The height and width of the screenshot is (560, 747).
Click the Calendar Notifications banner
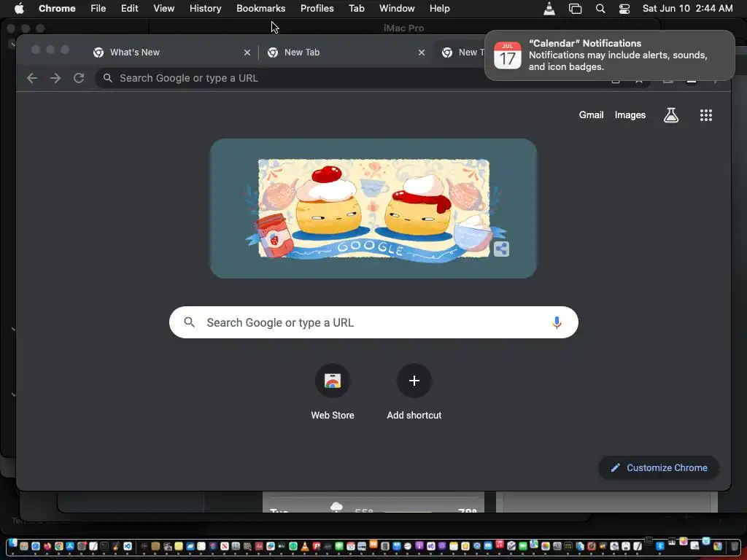tap(609, 55)
